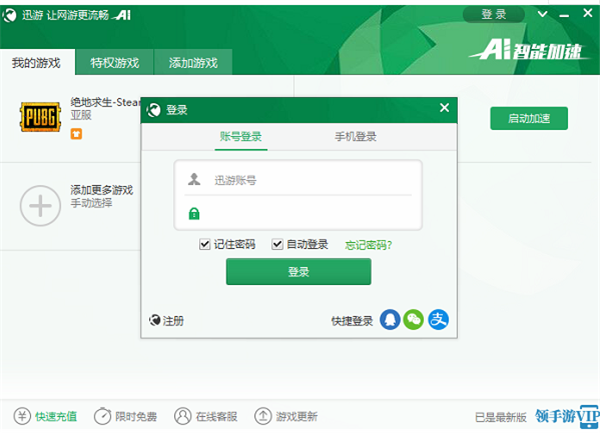
Task: Minimize the Xunyou main window
Action: (564, 15)
